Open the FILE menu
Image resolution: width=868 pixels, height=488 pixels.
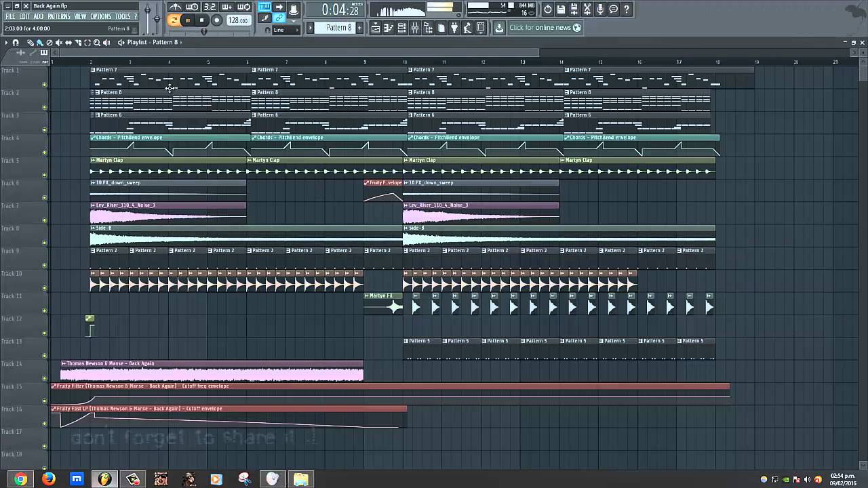(x=10, y=16)
